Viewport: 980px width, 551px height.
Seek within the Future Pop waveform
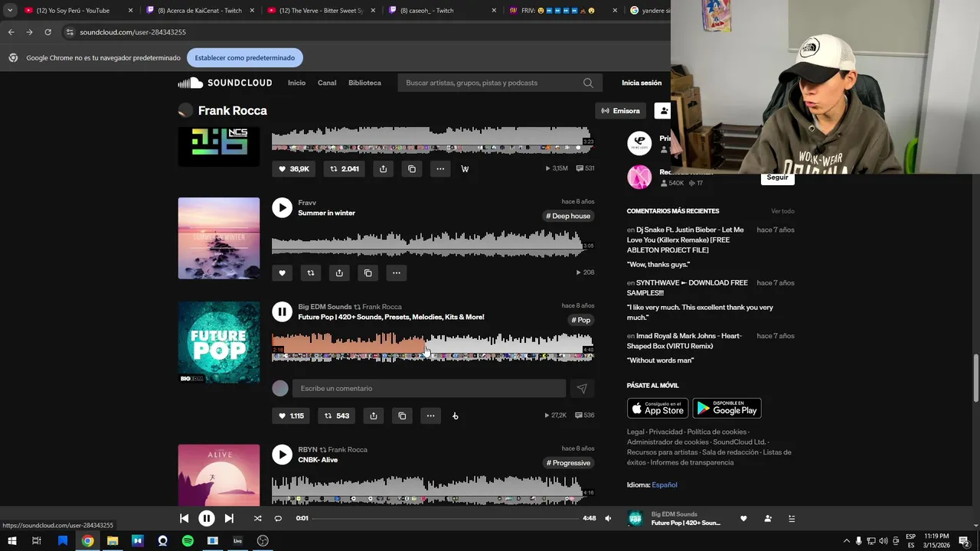433,347
